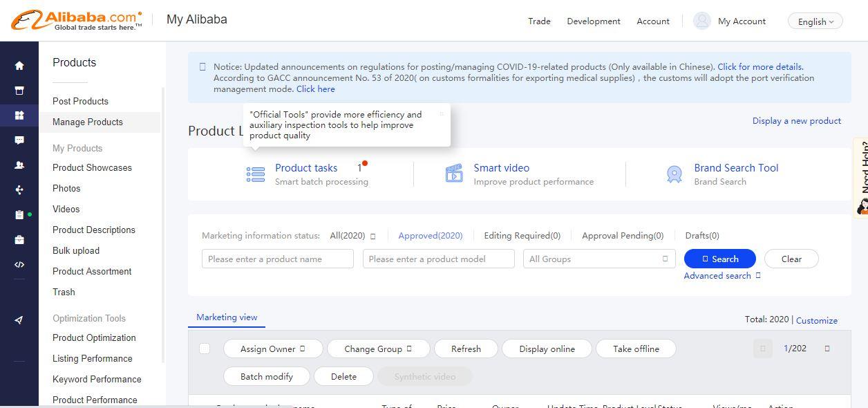The width and height of the screenshot is (868, 408).
Task: Open the code </> icon in sidebar
Action: (x=19, y=264)
